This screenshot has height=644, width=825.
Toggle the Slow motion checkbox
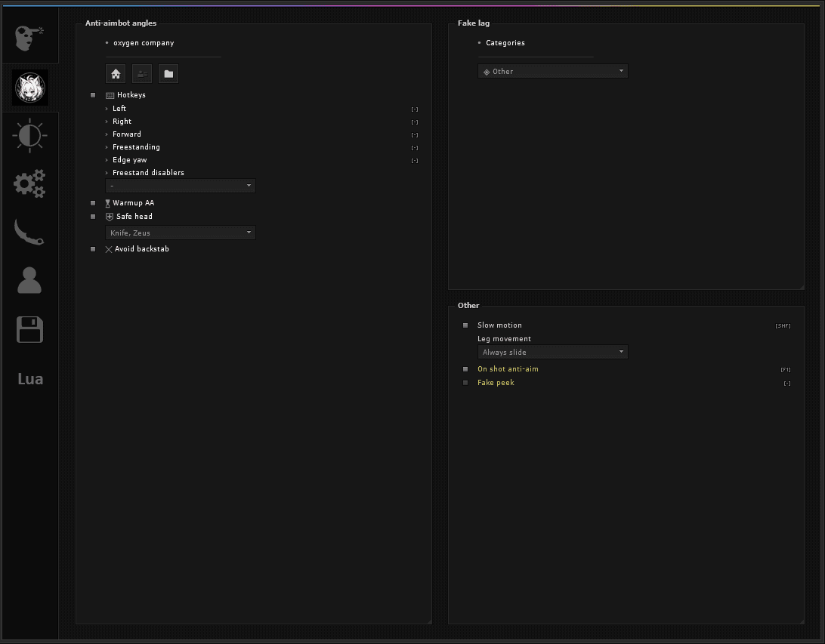[x=465, y=325]
